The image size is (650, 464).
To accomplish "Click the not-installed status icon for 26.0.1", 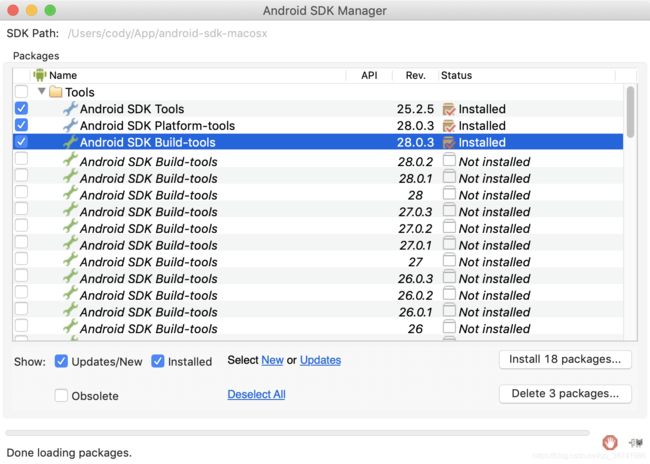I will tap(449, 311).
